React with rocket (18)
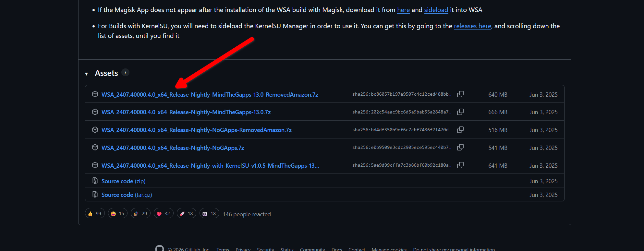Viewport: 644px width, 251px height. coord(187,213)
